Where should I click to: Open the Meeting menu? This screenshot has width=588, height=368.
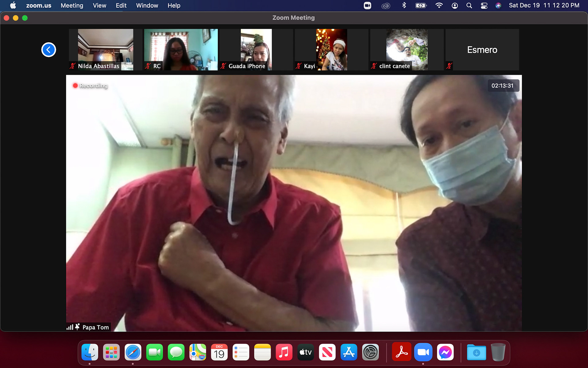(72, 6)
